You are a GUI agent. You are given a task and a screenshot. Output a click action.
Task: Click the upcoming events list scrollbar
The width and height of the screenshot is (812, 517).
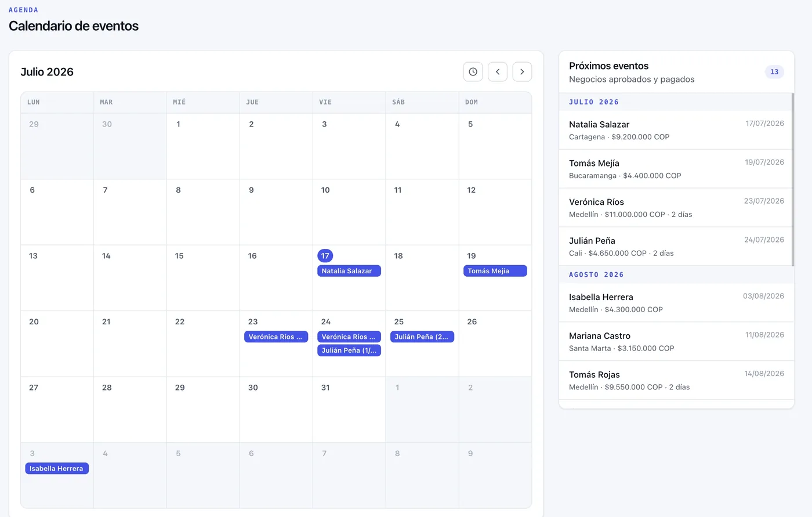pyautogui.click(x=792, y=180)
